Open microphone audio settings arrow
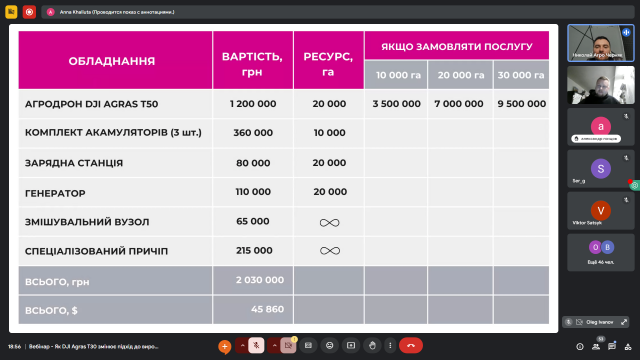This screenshot has width=640, height=360. click(x=242, y=346)
